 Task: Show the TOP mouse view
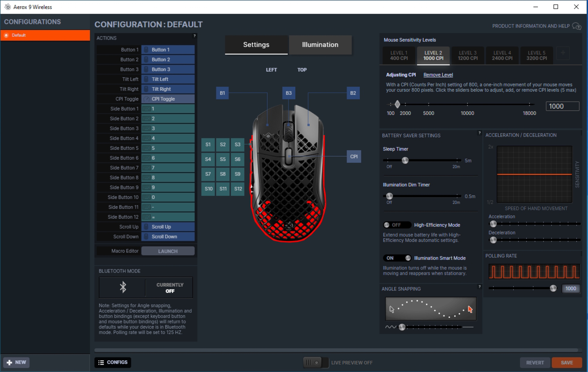click(x=302, y=70)
